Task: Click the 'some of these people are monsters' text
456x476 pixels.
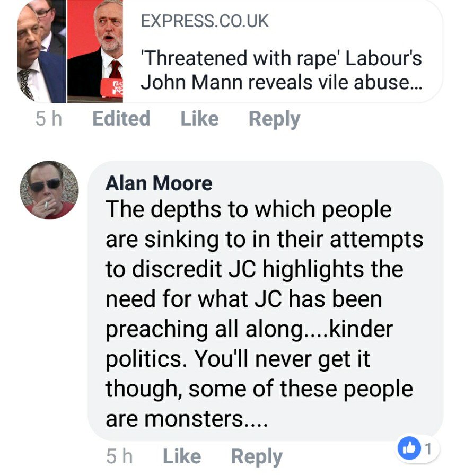Action: (x=259, y=403)
